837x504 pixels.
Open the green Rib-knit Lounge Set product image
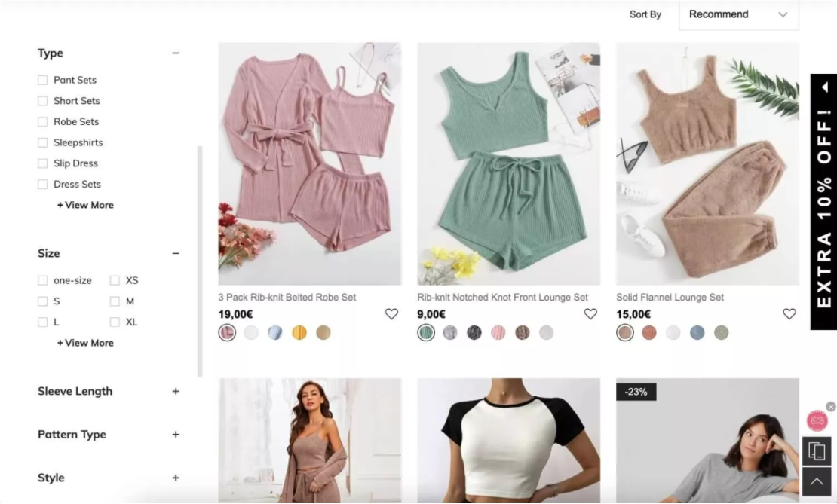[x=508, y=163]
